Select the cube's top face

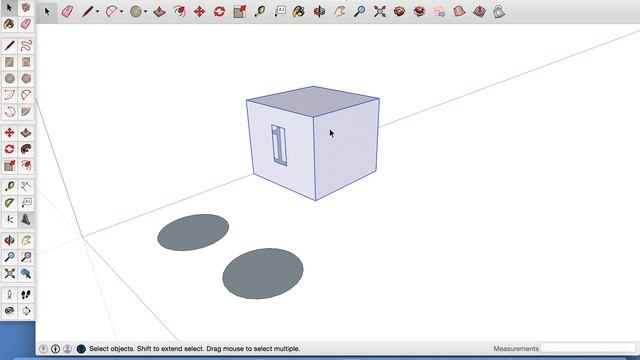point(313,101)
